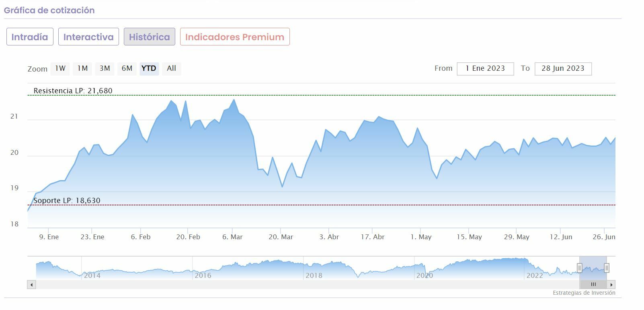Choose the 6M zoom range
The height and width of the screenshot is (310, 644).
[x=127, y=68]
